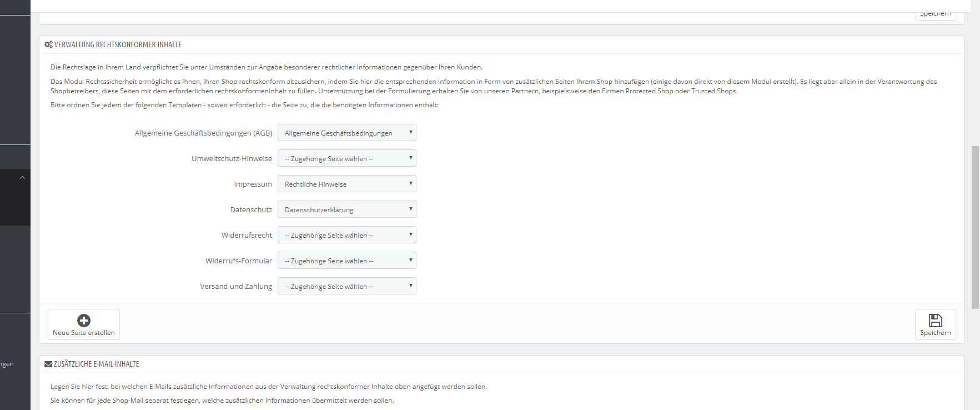Click the partially visible Speichern button at top

click(935, 14)
